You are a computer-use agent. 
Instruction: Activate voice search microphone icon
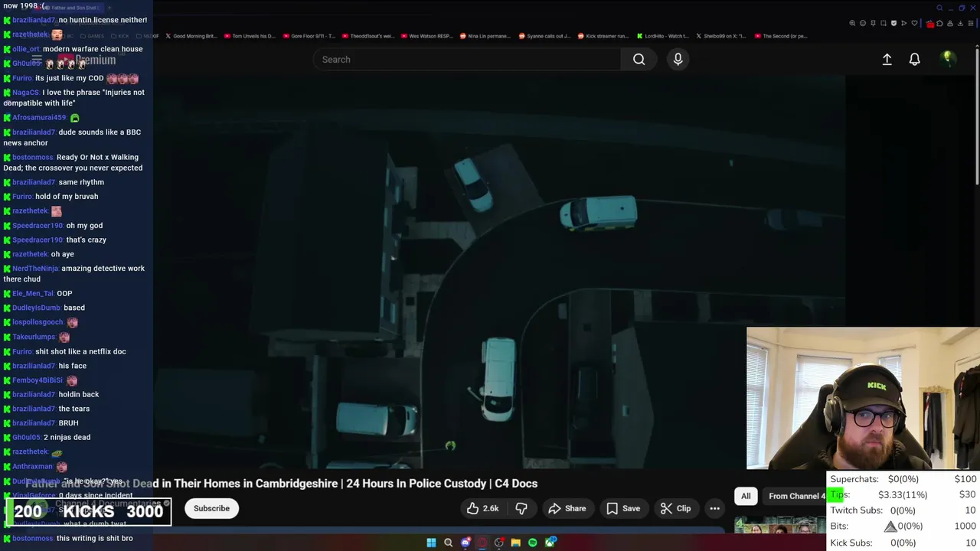click(678, 60)
